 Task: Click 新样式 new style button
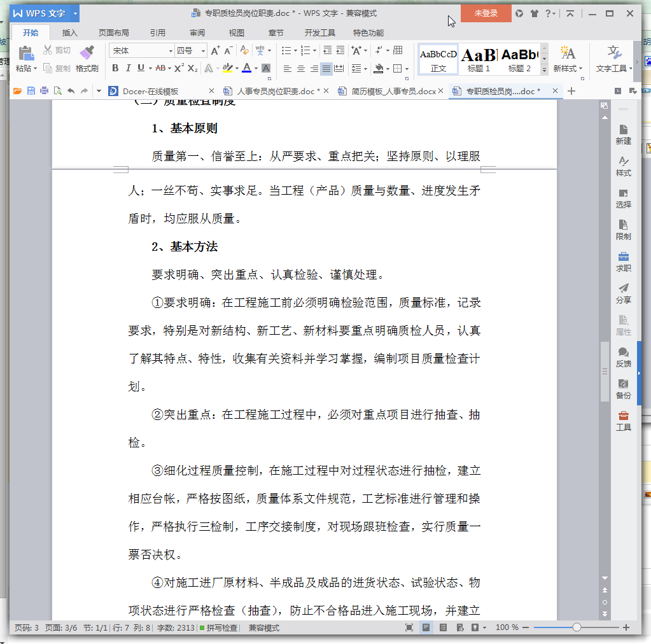pos(568,59)
